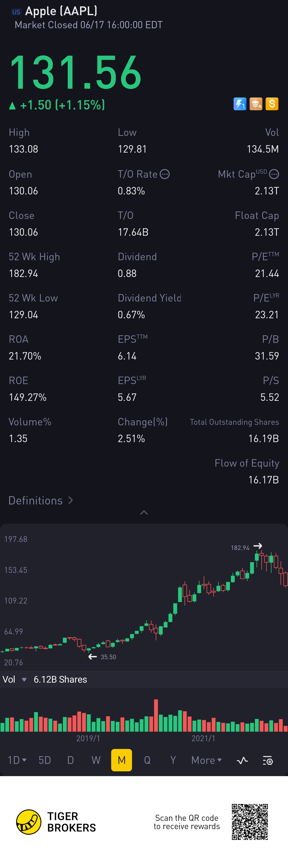The image size is (288, 868).
Task: Select the weekly W chart tab
Action: pyautogui.click(x=96, y=760)
